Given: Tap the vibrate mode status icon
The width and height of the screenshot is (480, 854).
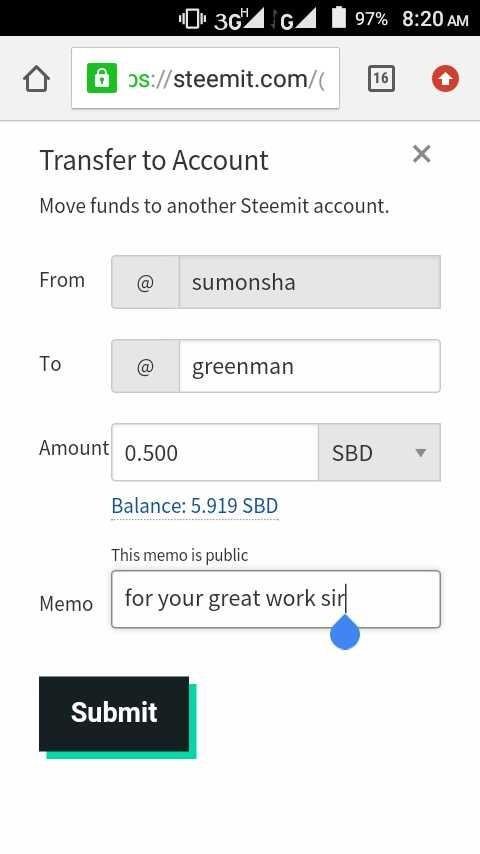Looking at the screenshot, I should [x=192, y=19].
